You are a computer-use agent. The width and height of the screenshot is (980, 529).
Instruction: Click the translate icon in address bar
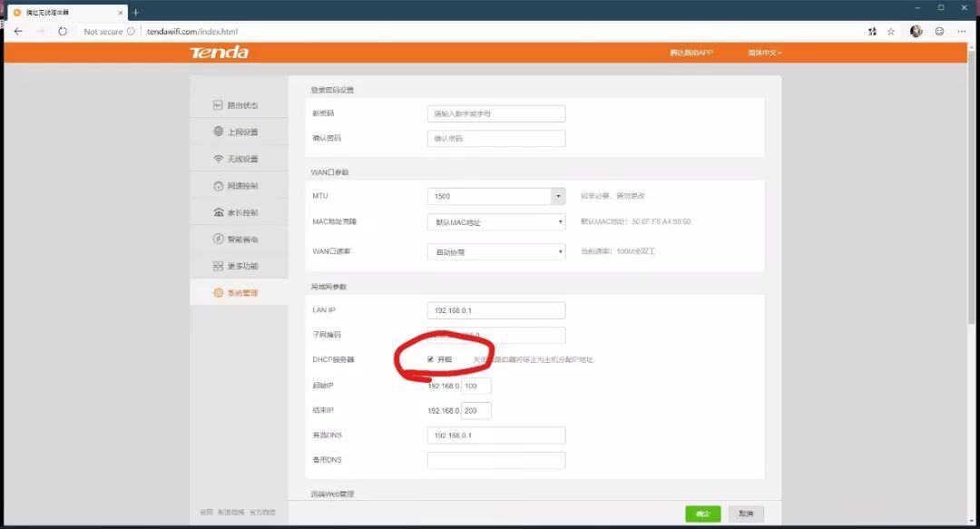873,31
